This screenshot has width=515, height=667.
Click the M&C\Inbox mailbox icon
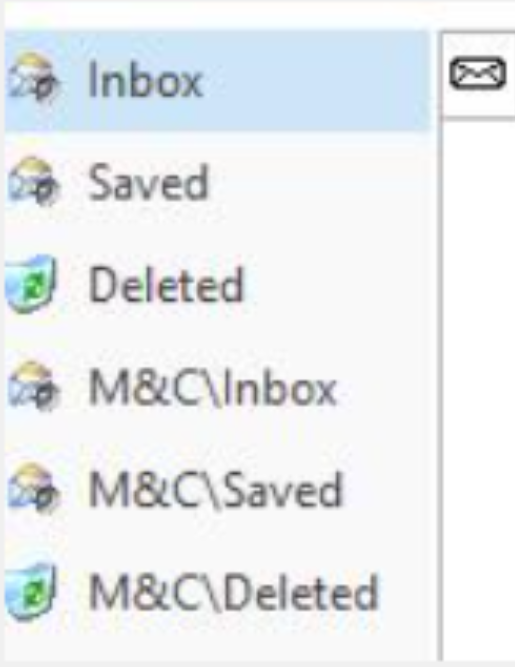coord(32,386)
